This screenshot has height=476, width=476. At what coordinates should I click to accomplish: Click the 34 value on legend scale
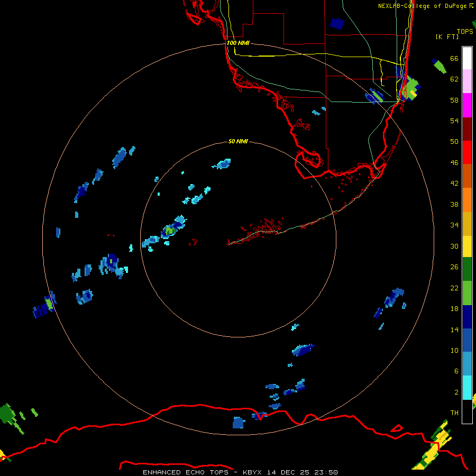pos(454,225)
